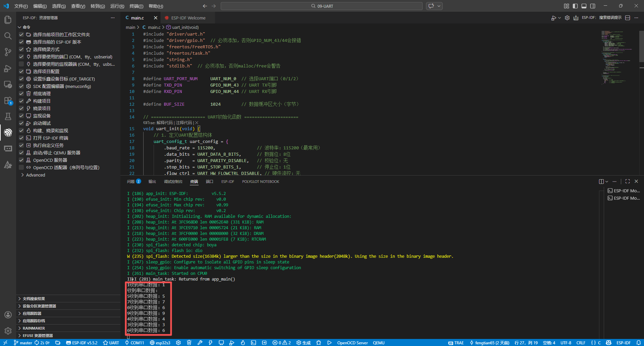Click master branch in status bar
Viewport: 644px width, 346px height.
[x=23, y=343]
